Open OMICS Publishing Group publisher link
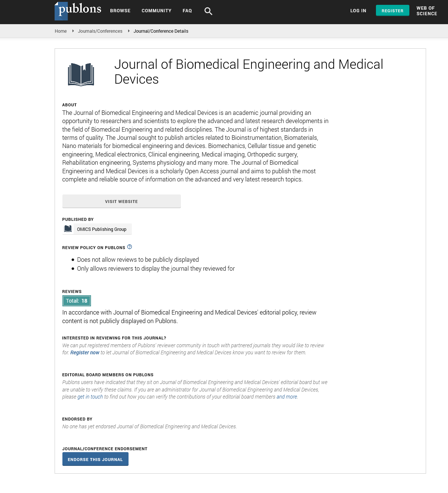This screenshot has width=448, height=493. coord(101,229)
